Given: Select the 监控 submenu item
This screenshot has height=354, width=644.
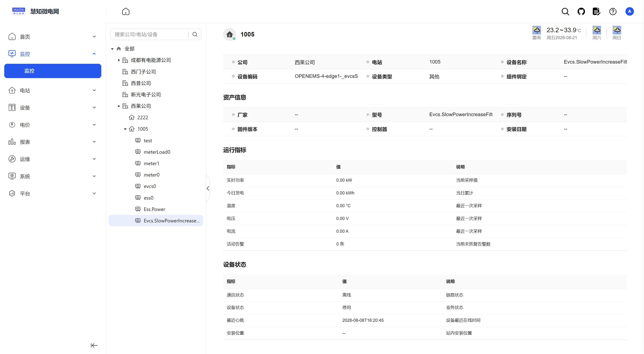Looking at the screenshot, I should tap(53, 71).
